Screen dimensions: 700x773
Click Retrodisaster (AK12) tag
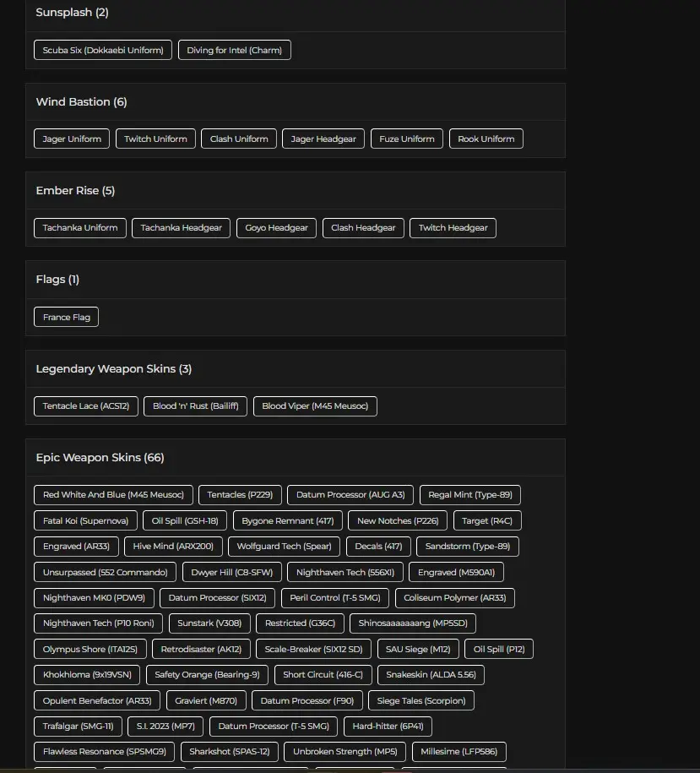(202, 650)
